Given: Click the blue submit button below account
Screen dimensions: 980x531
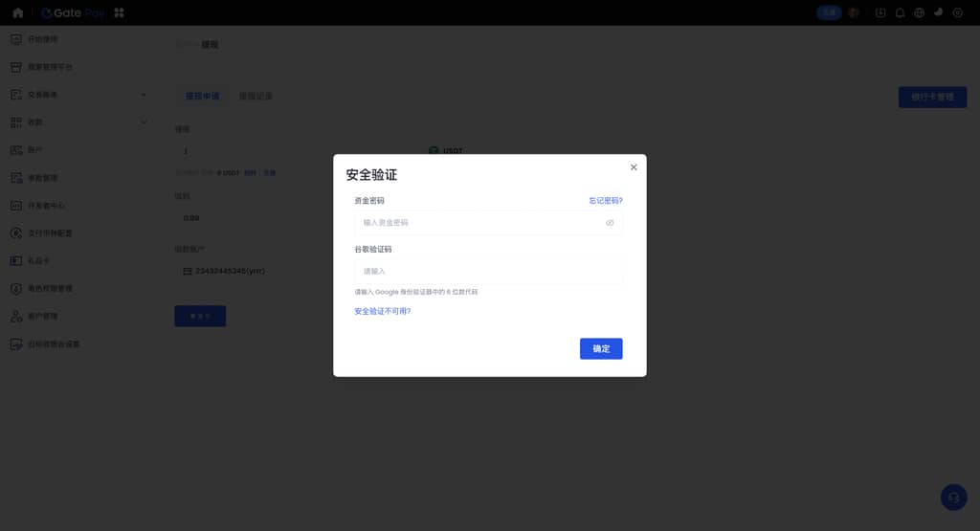Looking at the screenshot, I should point(200,316).
